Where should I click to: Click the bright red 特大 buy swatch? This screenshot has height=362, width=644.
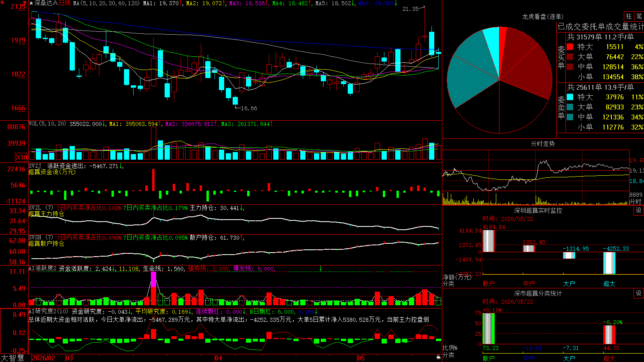pyautogui.click(x=570, y=47)
